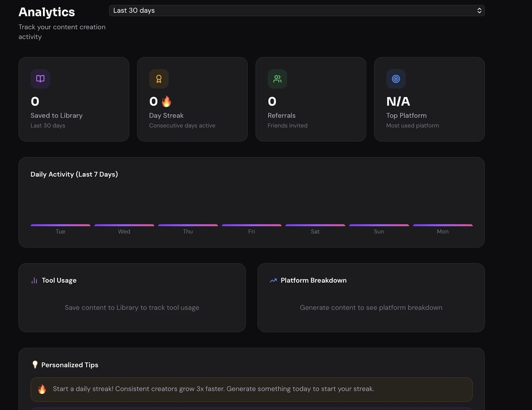Click the 'Daily Activity (Last 7 Days)' heading
This screenshot has width=532, height=410.
click(74, 174)
